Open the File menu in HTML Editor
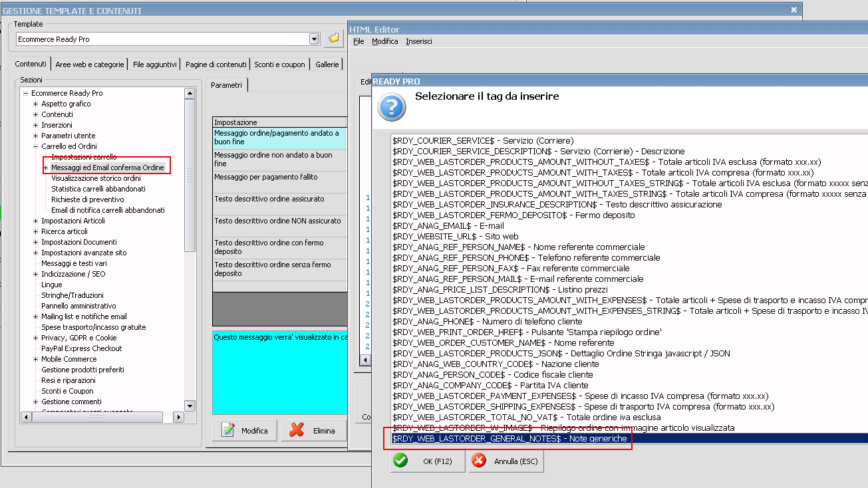Image resolution: width=868 pixels, height=488 pixels. tap(359, 41)
